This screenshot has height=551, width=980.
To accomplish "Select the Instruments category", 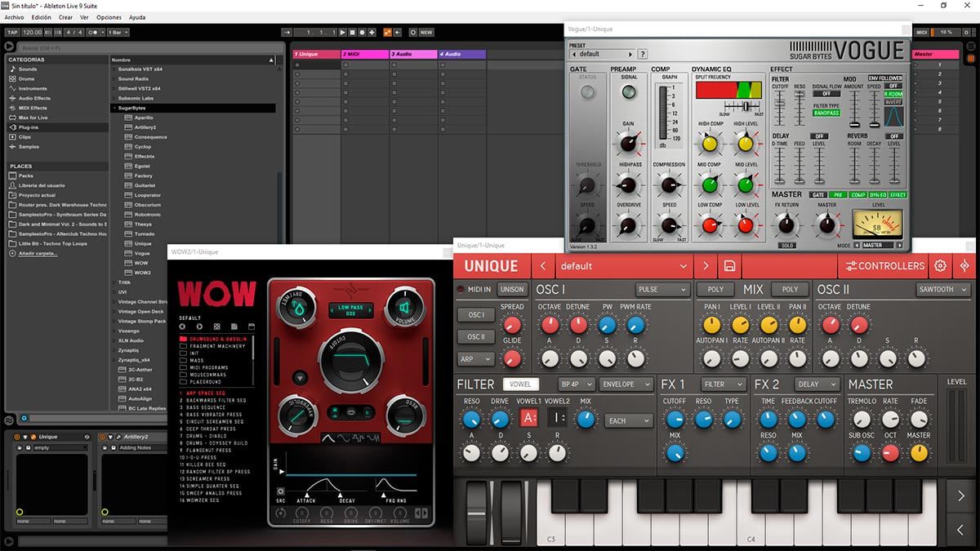I will tap(33, 89).
